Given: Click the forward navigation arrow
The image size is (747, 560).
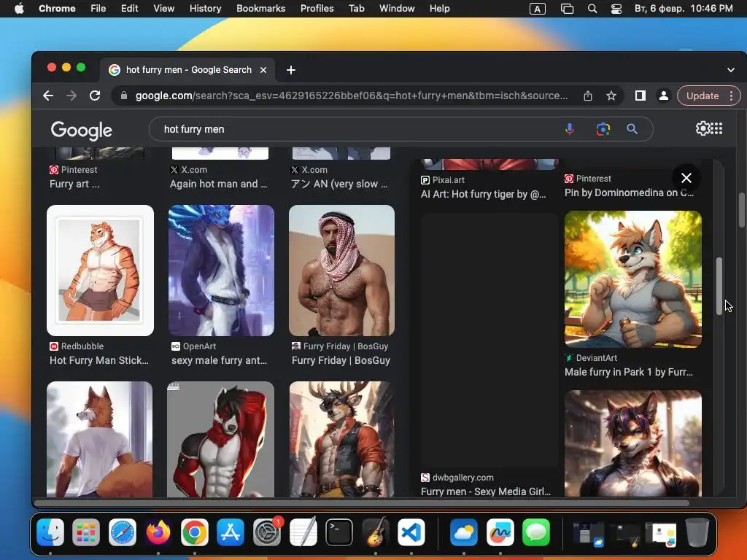Looking at the screenshot, I should [x=71, y=96].
